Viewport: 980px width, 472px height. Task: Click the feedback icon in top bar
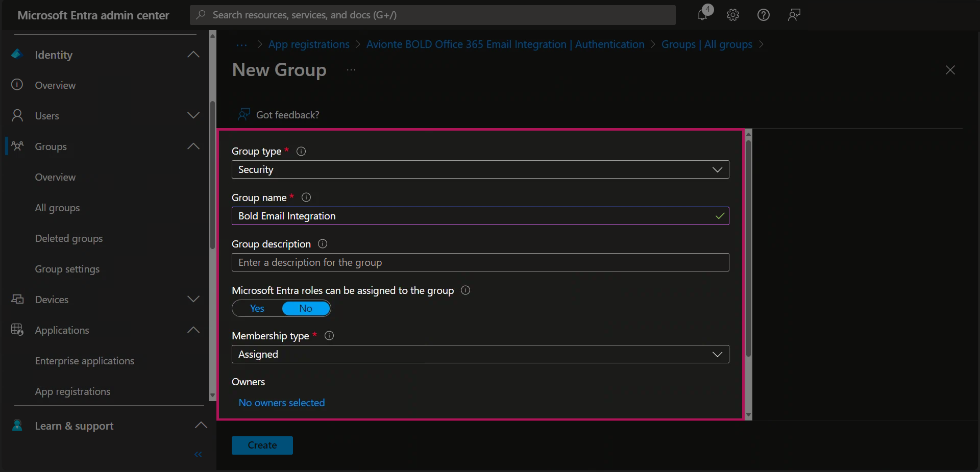pyautogui.click(x=794, y=15)
